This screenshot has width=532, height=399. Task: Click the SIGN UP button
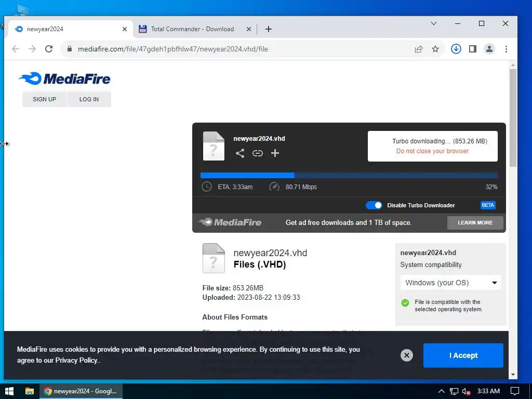coord(45,99)
